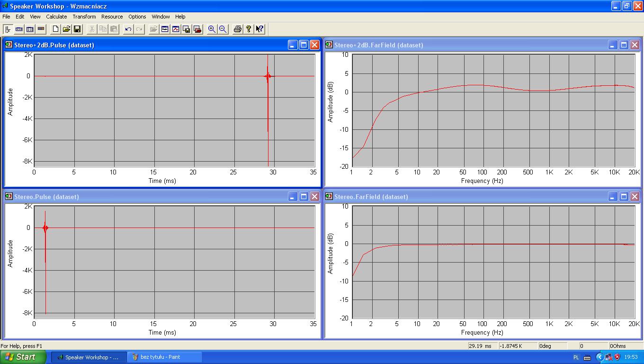This screenshot has height=364, width=644.
Task: Save project with the floppy disk icon
Action: point(77,29)
